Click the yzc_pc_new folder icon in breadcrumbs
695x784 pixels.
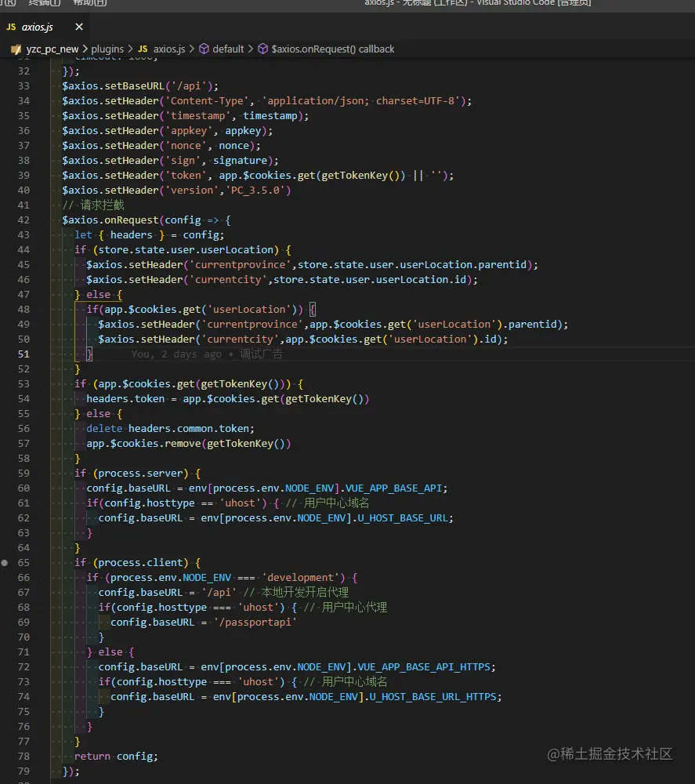pyautogui.click(x=16, y=49)
